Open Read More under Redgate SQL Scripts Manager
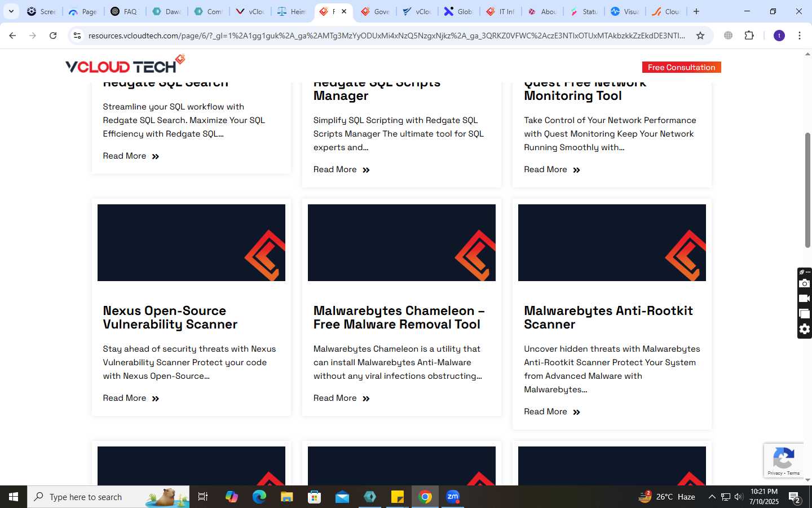This screenshot has width=812, height=508. click(x=341, y=169)
